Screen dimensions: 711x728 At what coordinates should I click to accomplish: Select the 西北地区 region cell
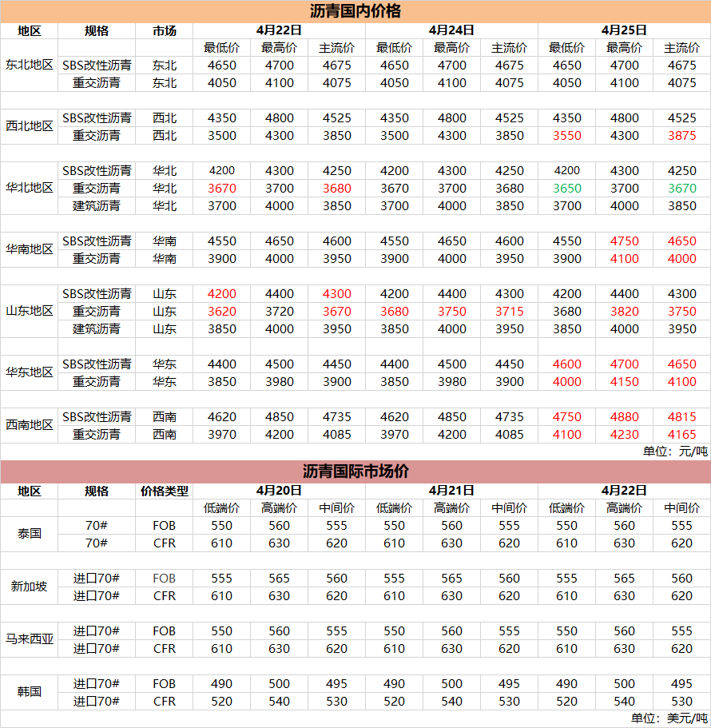click(30, 126)
